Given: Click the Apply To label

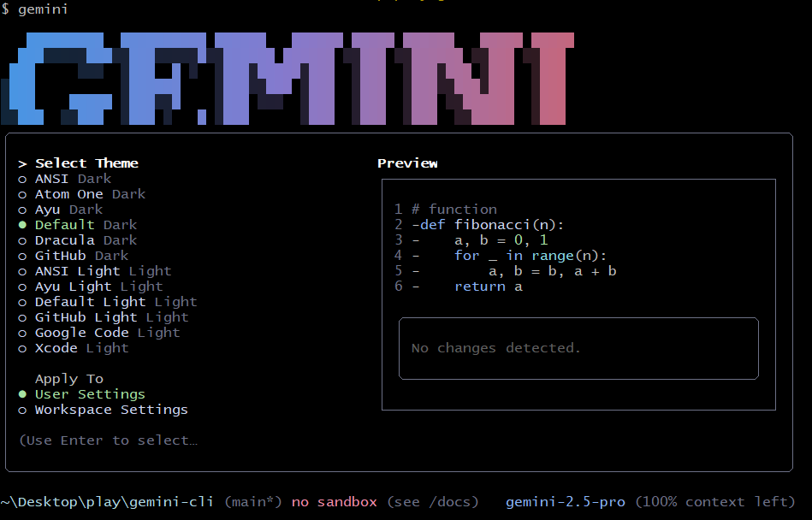Looking at the screenshot, I should 68,379.
